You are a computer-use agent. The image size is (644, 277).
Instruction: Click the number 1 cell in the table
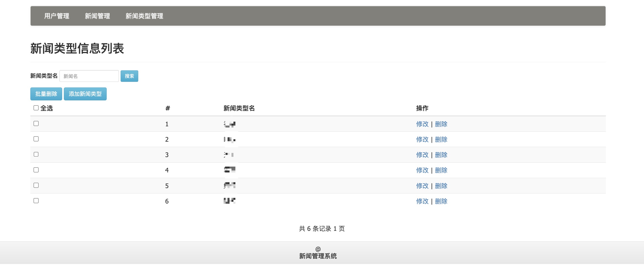tap(167, 124)
